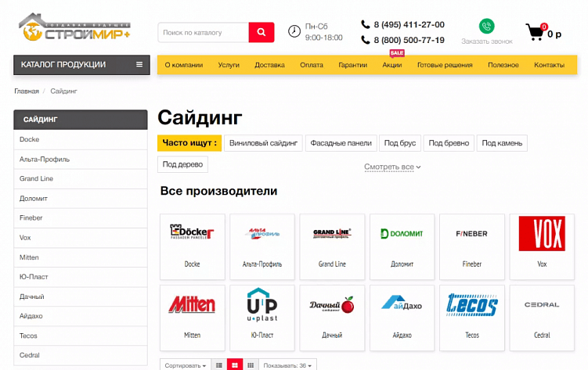
Task: Open the Сортировать dropdown
Action: [186, 365]
